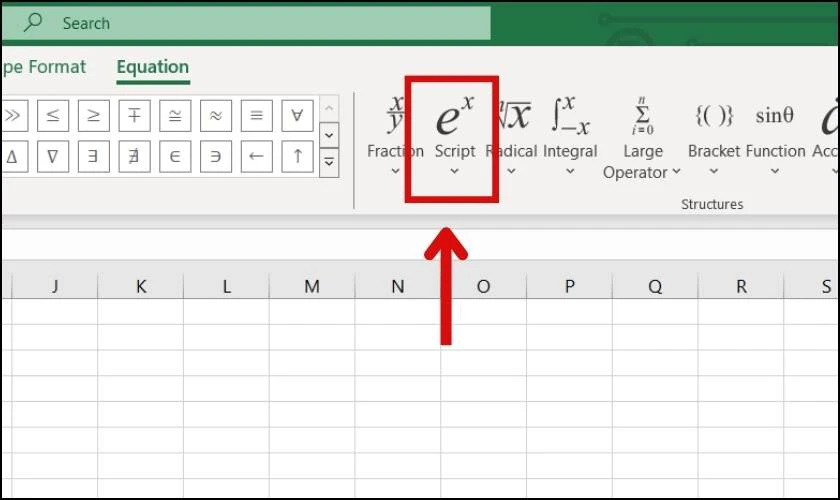Expand the symbols gallery More button
This screenshot has height=500, width=840.
point(329,162)
